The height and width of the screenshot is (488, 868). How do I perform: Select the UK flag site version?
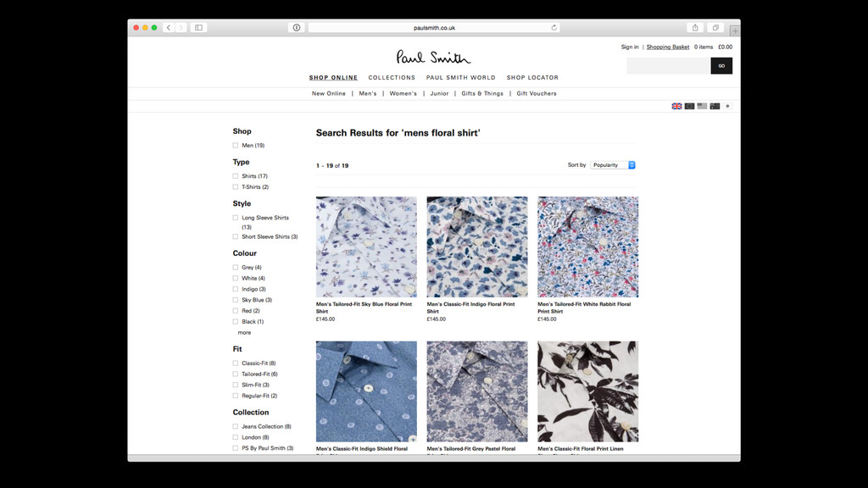[676, 106]
